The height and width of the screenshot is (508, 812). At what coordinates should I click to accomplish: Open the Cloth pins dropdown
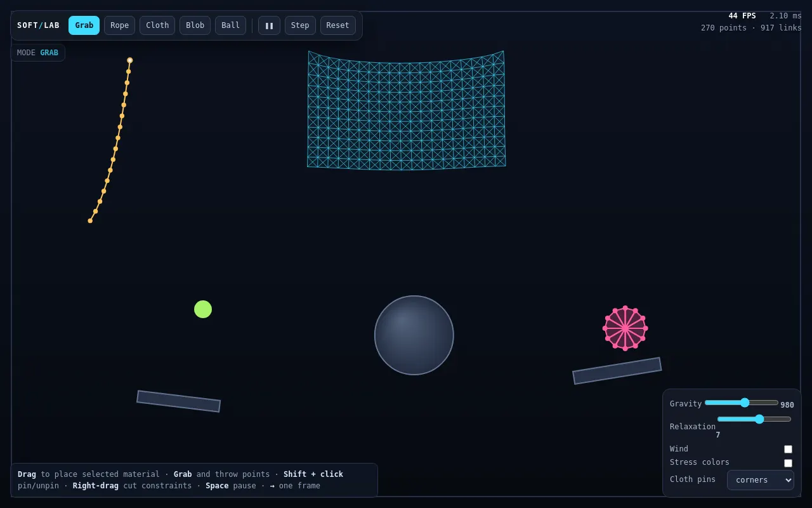pos(760,480)
